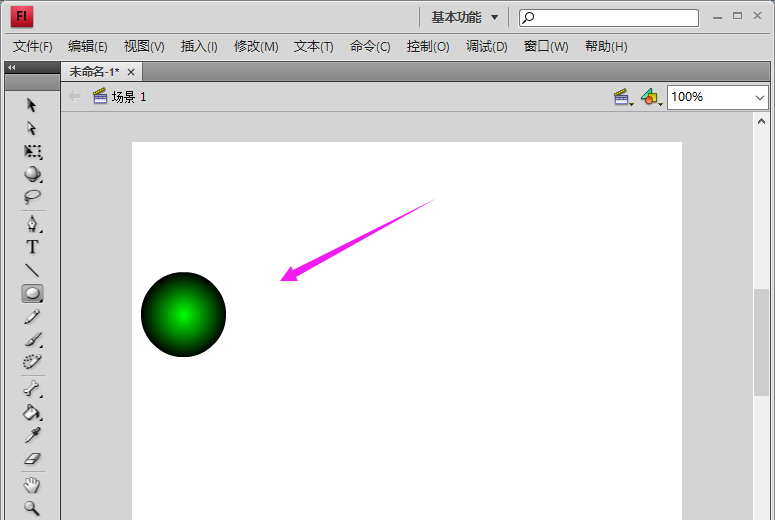Click the vertical scrollbar up arrow
The width and height of the screenshot is (775, 520).
point(761,121)
